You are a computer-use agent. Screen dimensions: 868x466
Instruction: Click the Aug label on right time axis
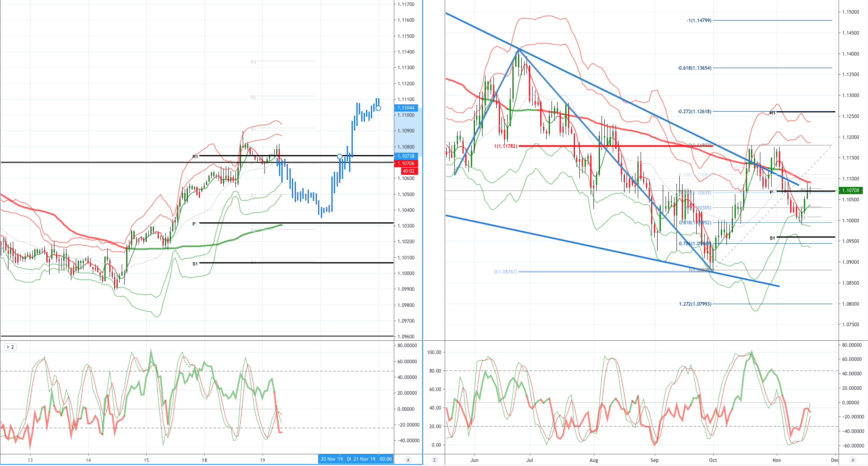[x=594, y=460]
